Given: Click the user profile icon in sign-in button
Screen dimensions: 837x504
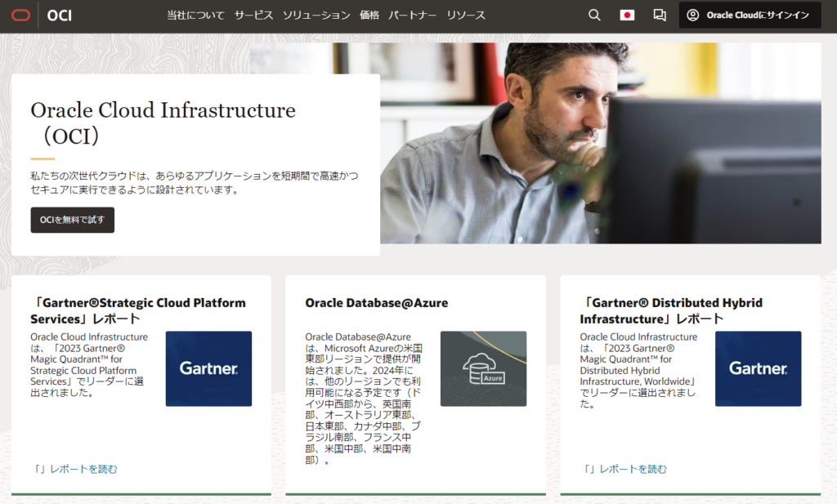Looking at the screenshot, I should 693,15.
